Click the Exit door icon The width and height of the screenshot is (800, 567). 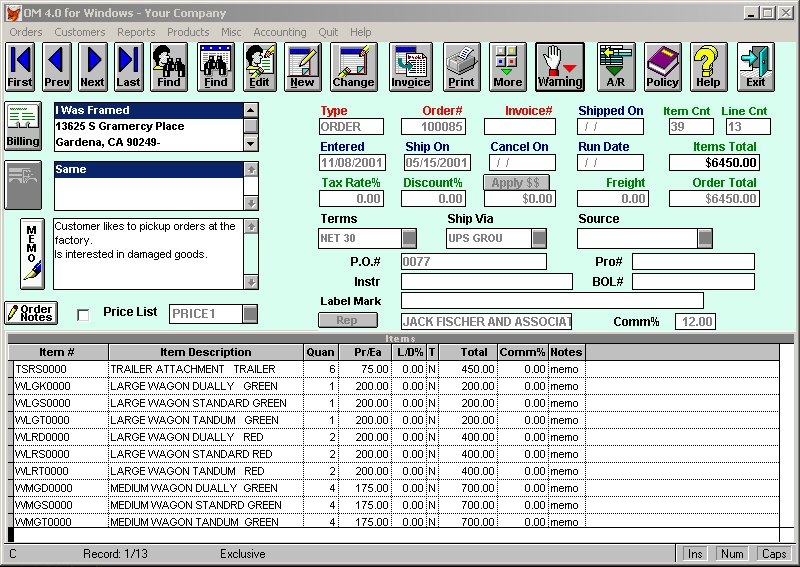click(756, 67)
